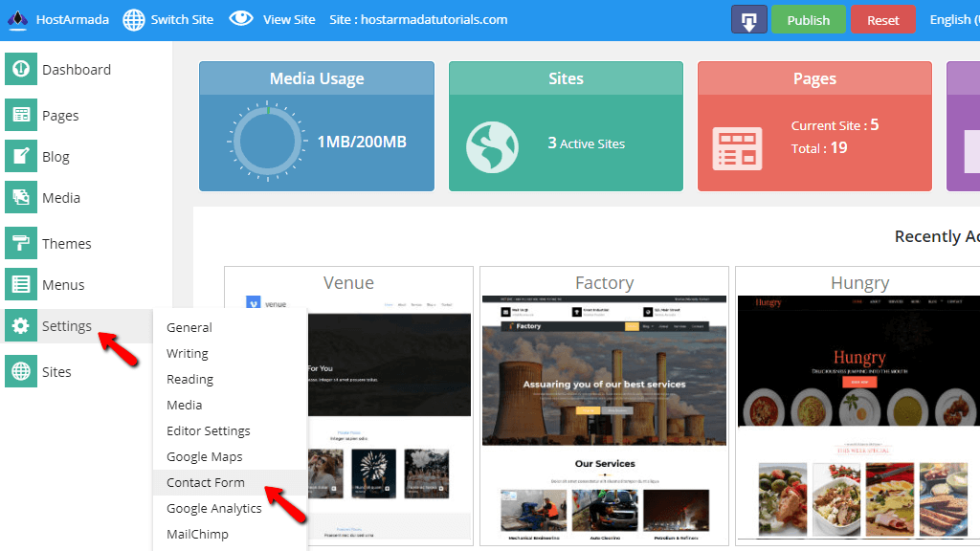Click the Switch Site link
Image resolution: width=980 pixels, height=551 pixels.
(x=182, y=19)
